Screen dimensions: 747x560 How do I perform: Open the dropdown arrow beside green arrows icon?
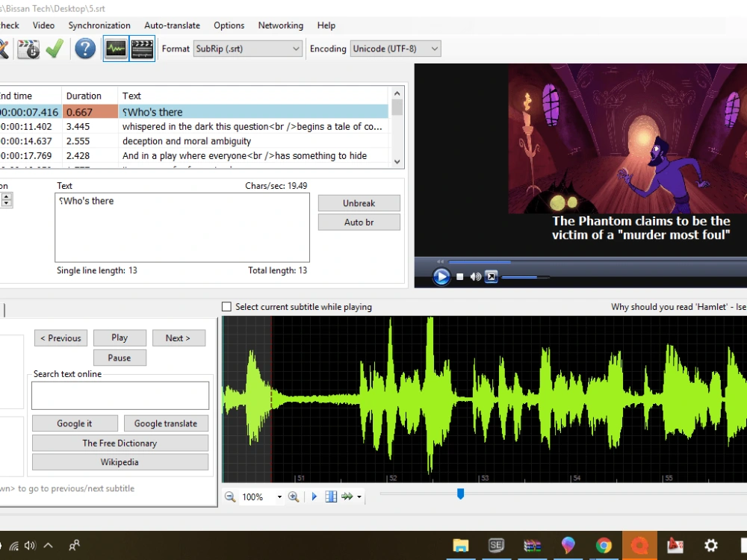point(359,497)
